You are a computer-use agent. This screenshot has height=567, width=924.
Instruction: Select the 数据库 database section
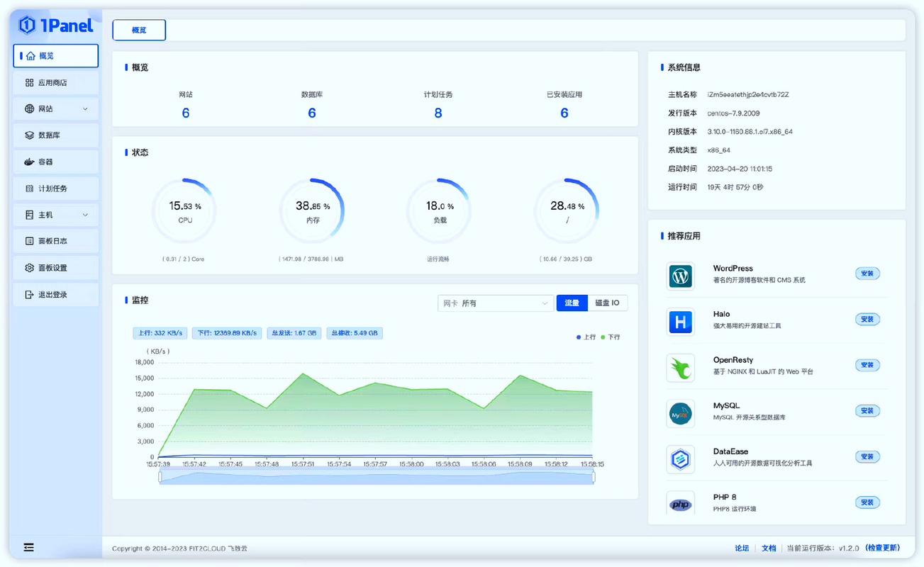[55, 135]
